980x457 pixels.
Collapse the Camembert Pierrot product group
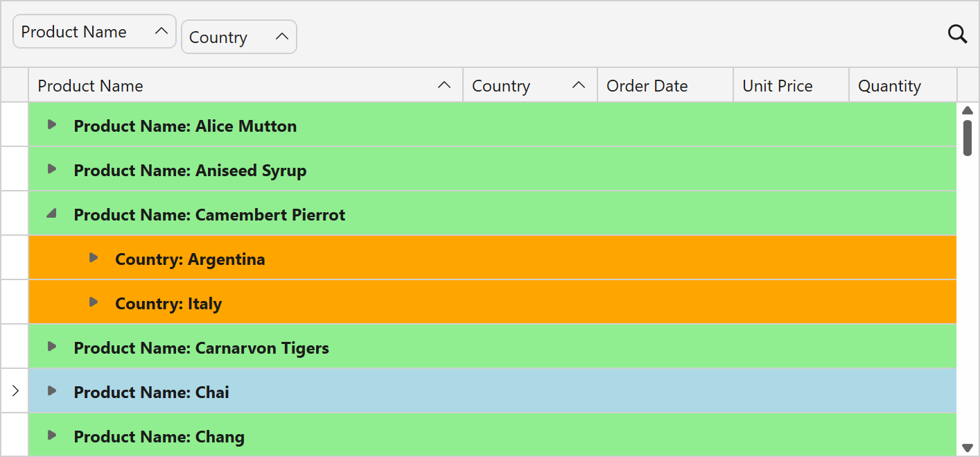coord(51,214)
